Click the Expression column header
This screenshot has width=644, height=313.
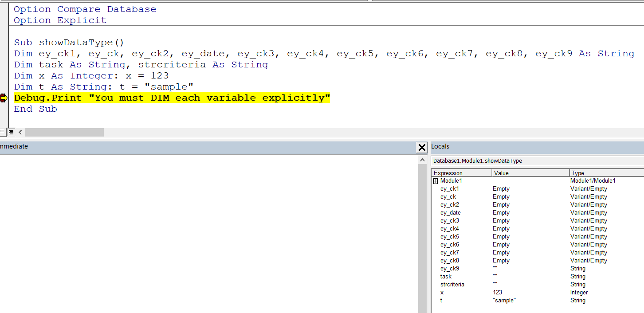pyautogui.click(x=461, y=173)
